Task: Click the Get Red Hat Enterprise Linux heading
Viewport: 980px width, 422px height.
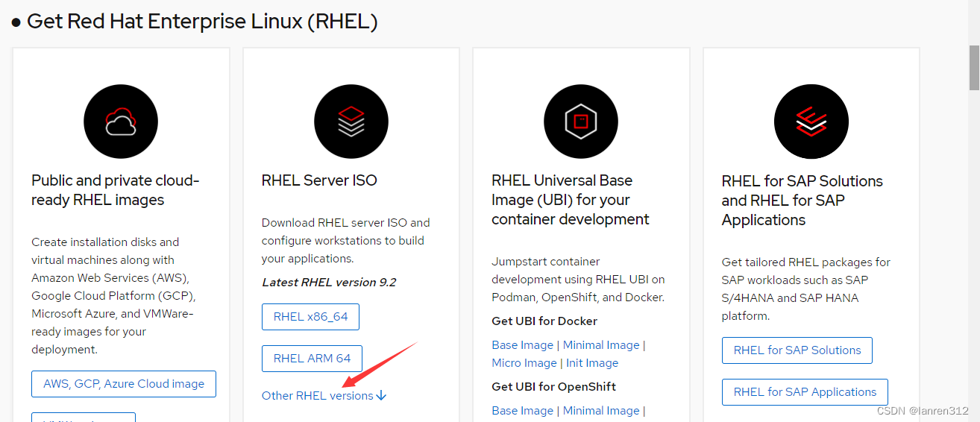Action: [x=202, y=22]
